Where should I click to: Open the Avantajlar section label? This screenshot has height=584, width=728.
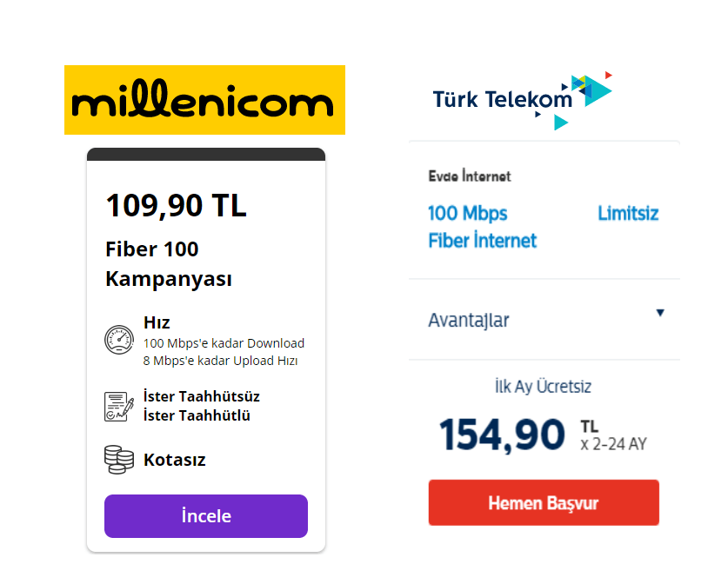point(468,320)
